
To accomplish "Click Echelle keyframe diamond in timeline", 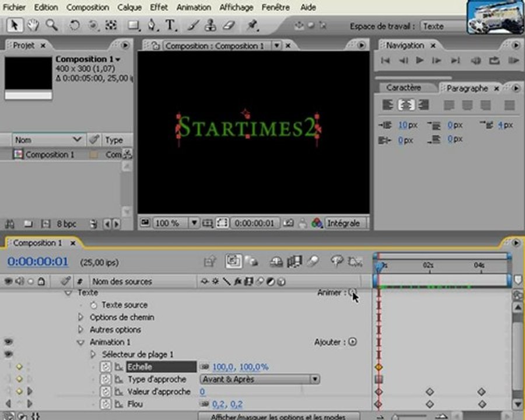I will [379, 367].
